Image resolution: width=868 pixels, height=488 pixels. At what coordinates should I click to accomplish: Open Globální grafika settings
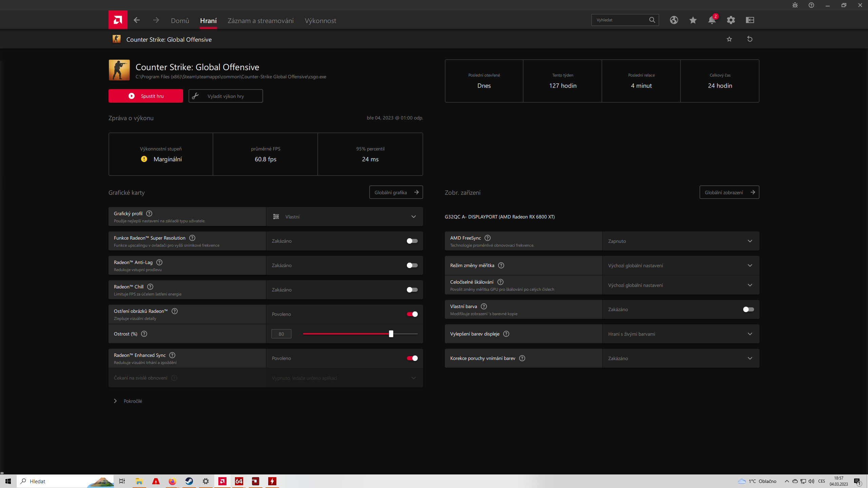[x=396, y=192]
